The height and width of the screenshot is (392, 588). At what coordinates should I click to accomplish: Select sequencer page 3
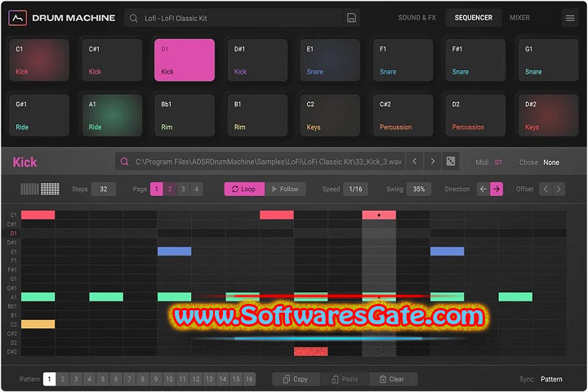183,189
